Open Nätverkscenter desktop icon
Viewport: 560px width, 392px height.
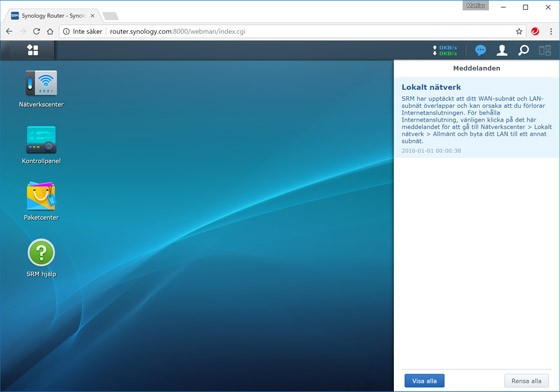tap(41, 89)
